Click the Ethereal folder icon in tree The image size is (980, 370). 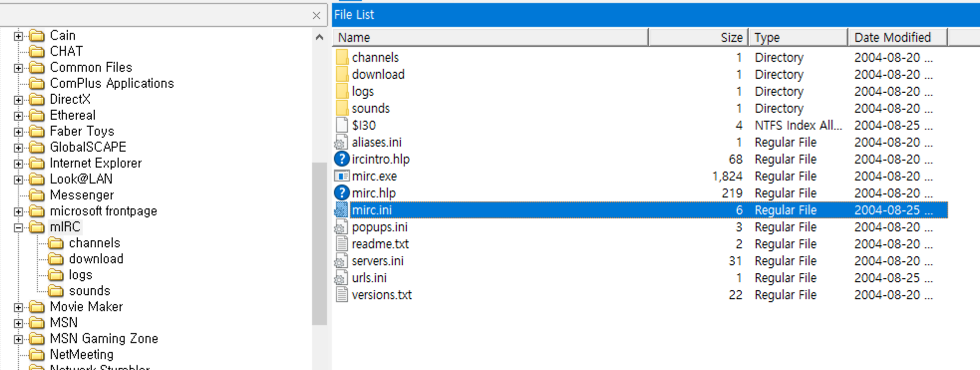(x=37, y=115)
